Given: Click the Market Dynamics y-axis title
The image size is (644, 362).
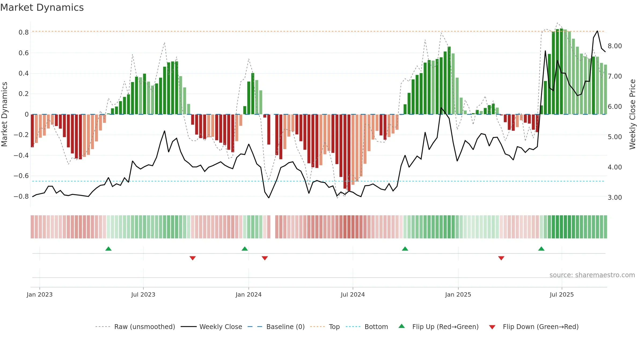Looking at the screenshot, I should [x=4, y=114].
